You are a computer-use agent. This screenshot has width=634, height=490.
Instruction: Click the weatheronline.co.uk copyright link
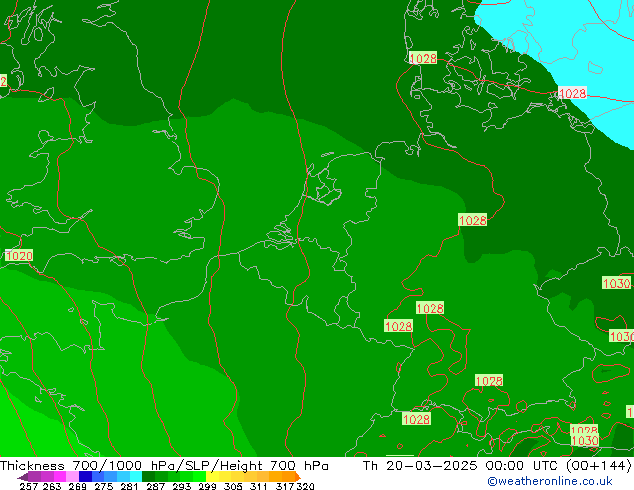click(x=549, y=481)
